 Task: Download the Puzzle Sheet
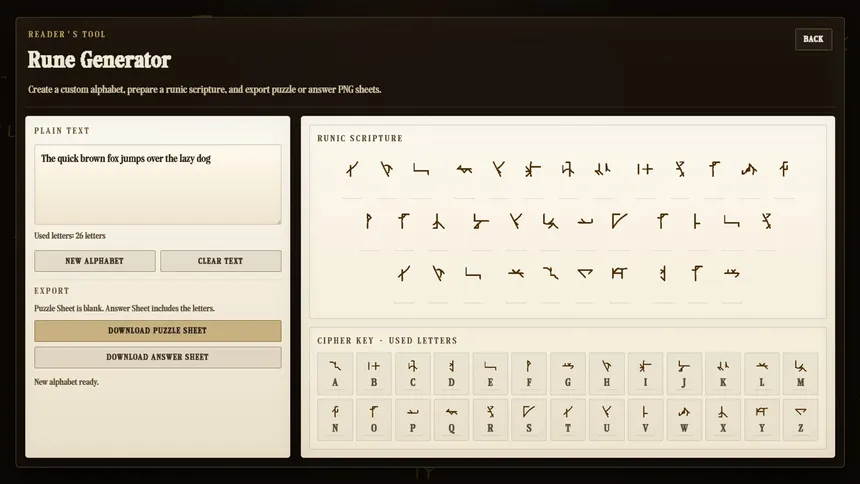pyautogui.click(x=157, y=330)
